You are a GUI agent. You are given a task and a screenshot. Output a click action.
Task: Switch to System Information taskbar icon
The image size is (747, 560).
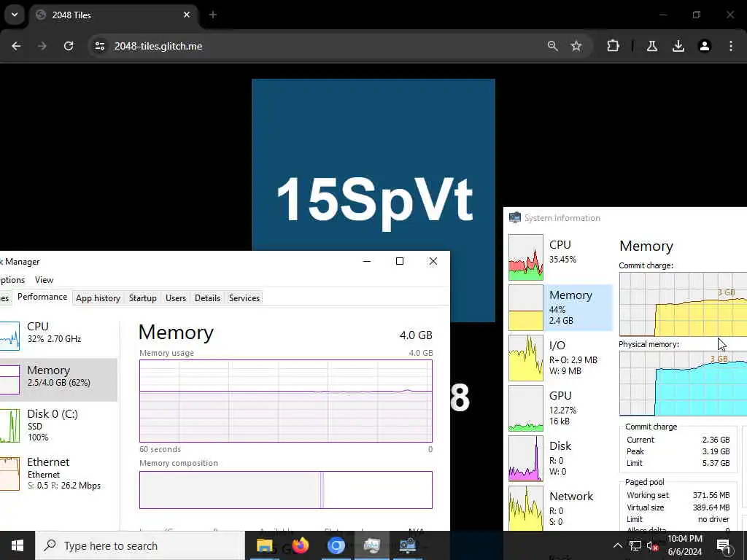(408, 545)
